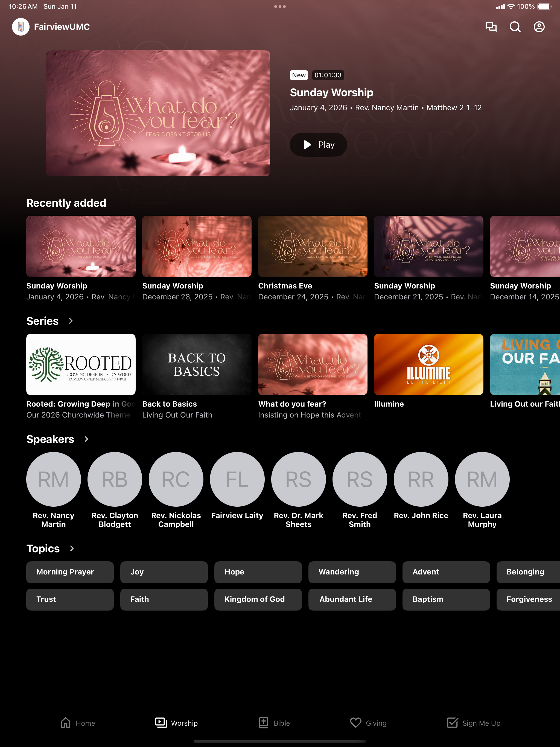Open December 14, 2025 Sunday Worship thumbnail
Image resolution: width=560 pixels, height=747 pixels.
click(525, 246)
